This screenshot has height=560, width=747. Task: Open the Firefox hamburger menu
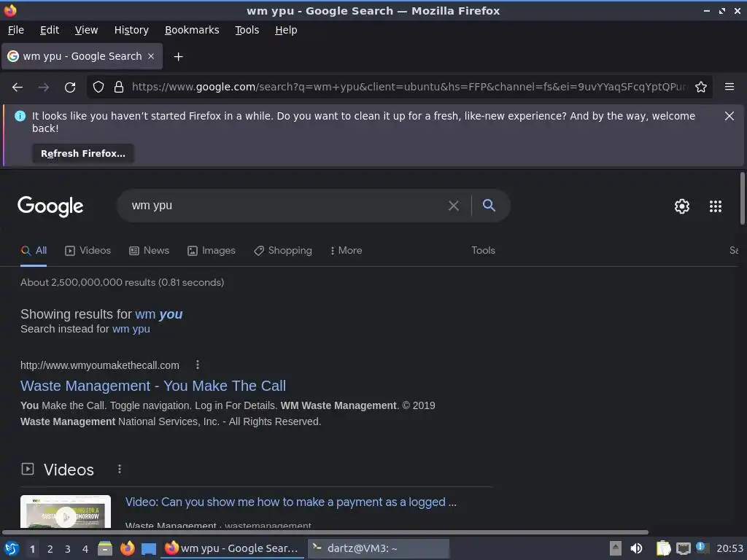coord(729,87)
